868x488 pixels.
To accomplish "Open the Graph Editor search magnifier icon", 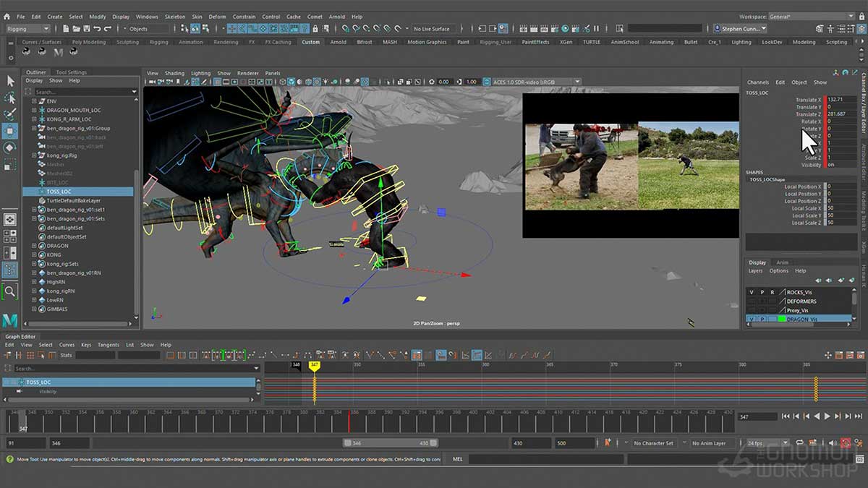I will click(8, 368).
